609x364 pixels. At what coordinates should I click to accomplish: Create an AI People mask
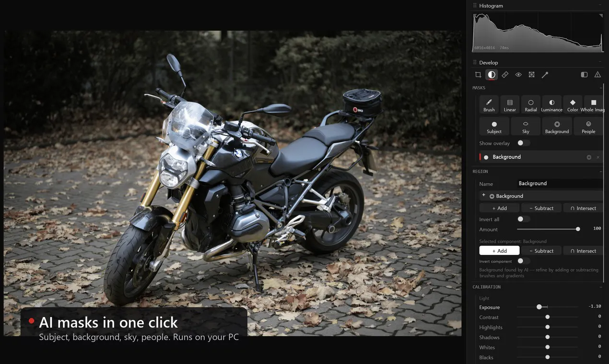click(588, 126)
